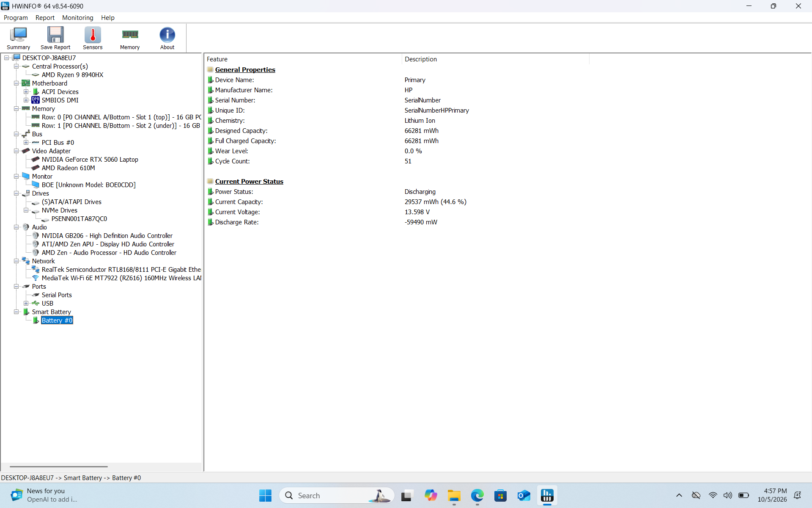Open the Monitoring menu
Image resolution: width=812 pixels, height=508 pixels.
pyautogui.click(x=77, y=18)
